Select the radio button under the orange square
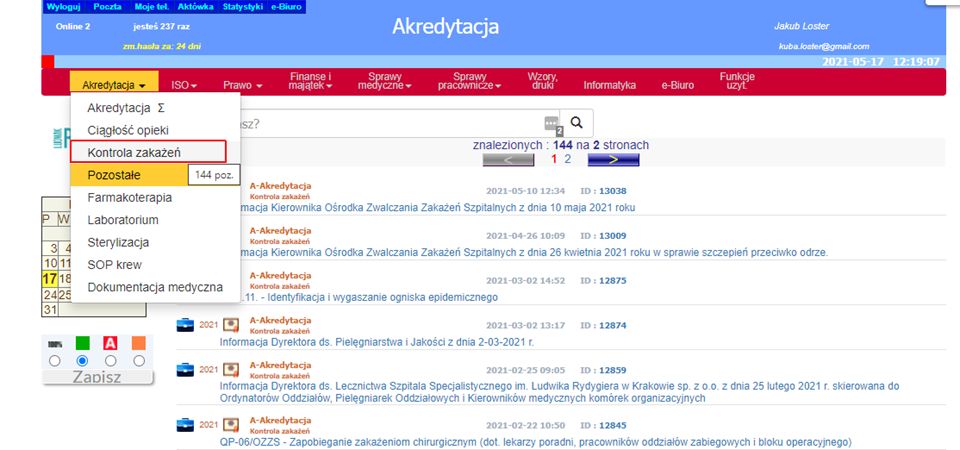 (138, 360)
